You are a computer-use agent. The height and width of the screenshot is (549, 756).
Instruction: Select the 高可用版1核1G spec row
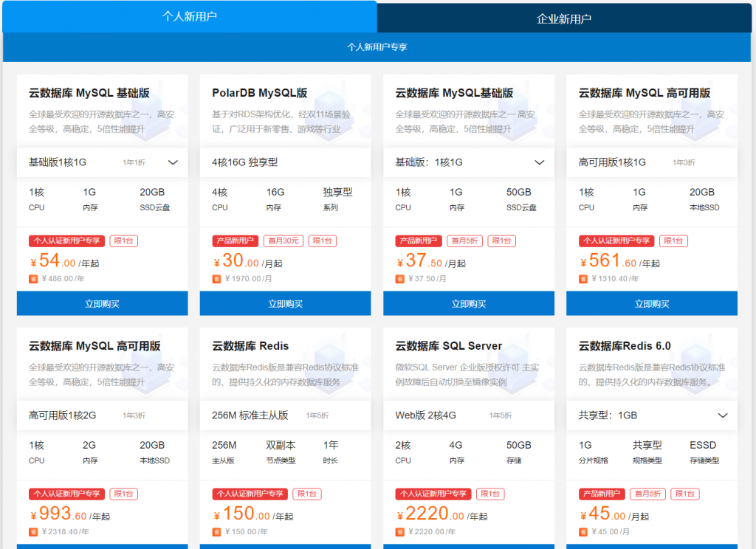tap(652, 162)
